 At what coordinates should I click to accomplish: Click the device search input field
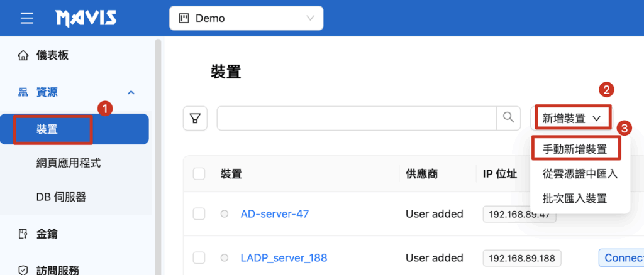point(357,118)
